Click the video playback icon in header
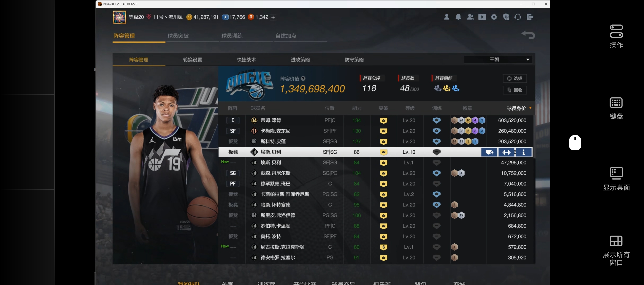644x285 pixels. tap(482, 17)
